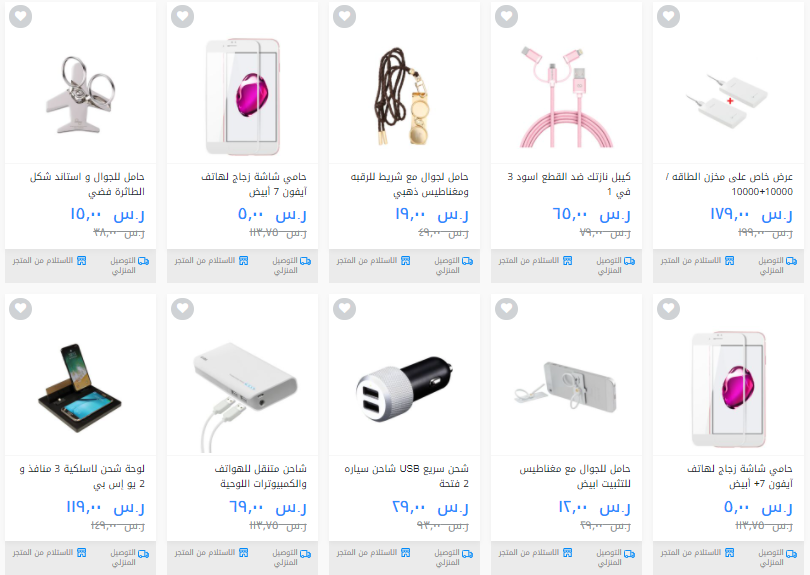Viewport: 810px width, 575px height.
Task: Open the silver airplane holder image
Action: click(81, 95)
